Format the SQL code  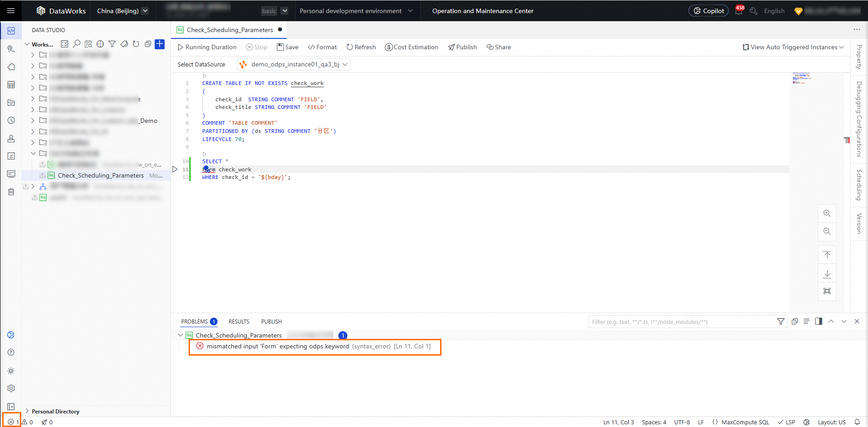pos(322,47)
